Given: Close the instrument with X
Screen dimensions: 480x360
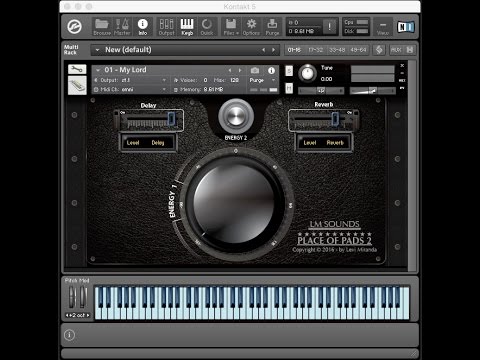Looking at the screenshot, I should tap(402, 66).
